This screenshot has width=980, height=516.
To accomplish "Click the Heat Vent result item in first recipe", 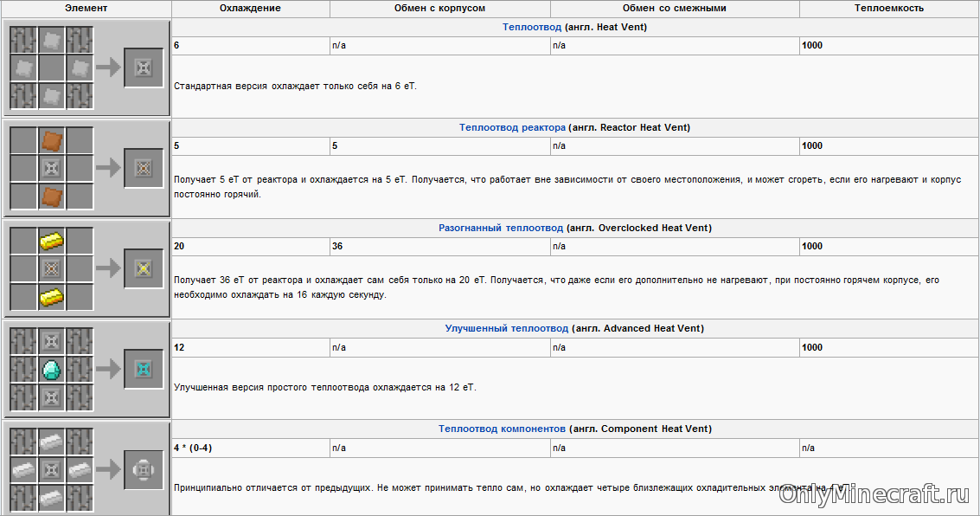I will point(143,68).
